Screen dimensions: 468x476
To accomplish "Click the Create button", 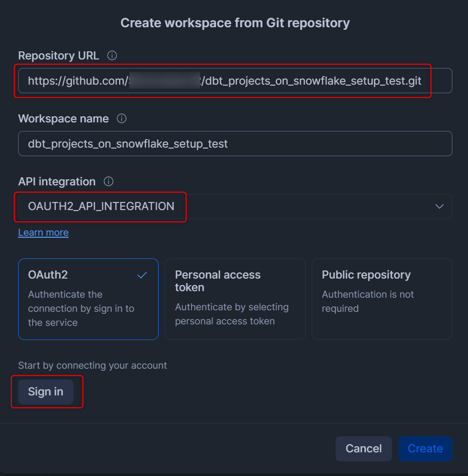I will pos(425,449).
